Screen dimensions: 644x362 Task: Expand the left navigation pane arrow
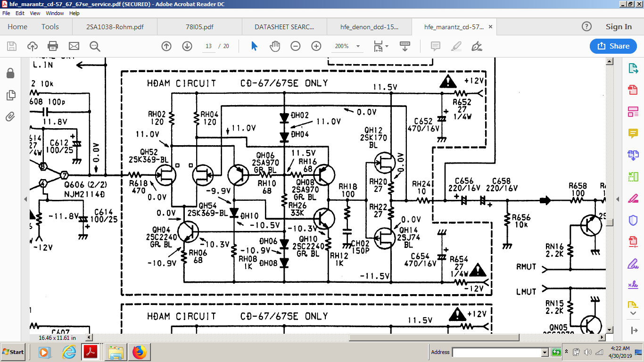(x=25, y=199)
